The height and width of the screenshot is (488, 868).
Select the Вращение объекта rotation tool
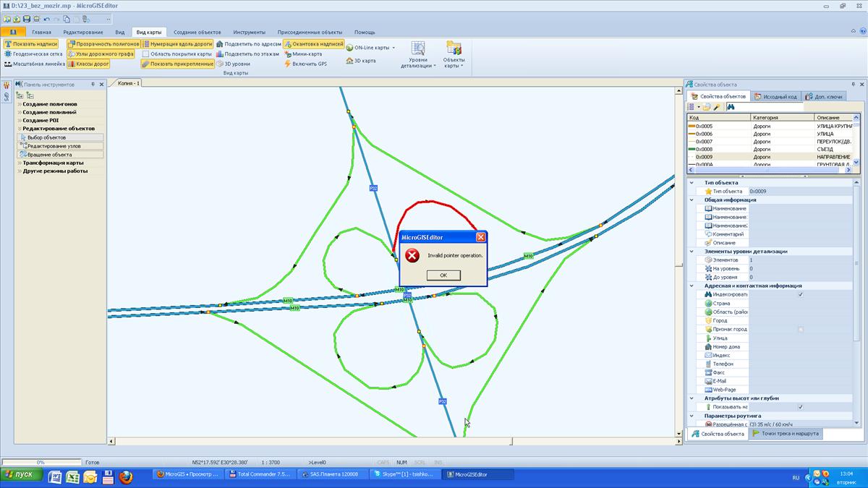[x=50, y=155]
